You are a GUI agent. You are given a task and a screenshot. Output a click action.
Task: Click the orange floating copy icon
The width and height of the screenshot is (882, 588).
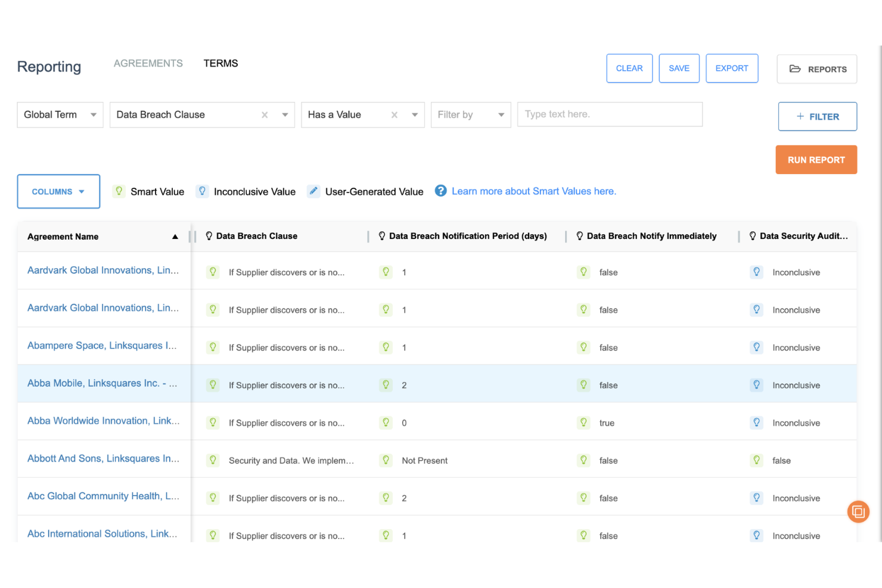tap(858, 512)
